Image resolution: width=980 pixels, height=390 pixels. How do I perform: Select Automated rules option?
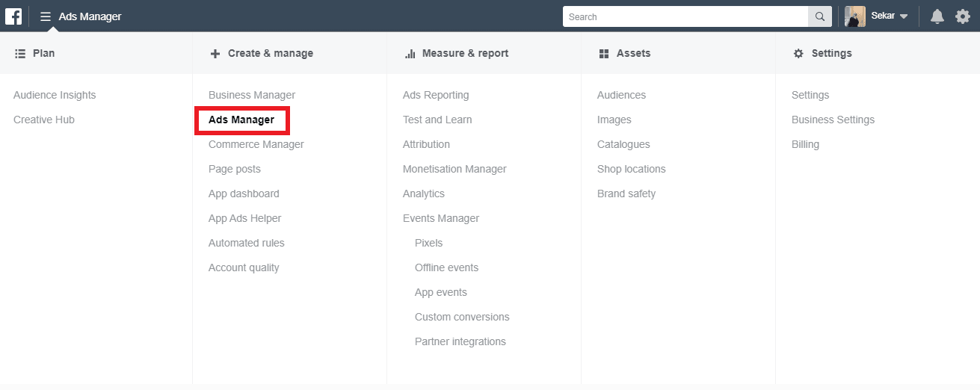pyautogui.click(x=246, y=243)
